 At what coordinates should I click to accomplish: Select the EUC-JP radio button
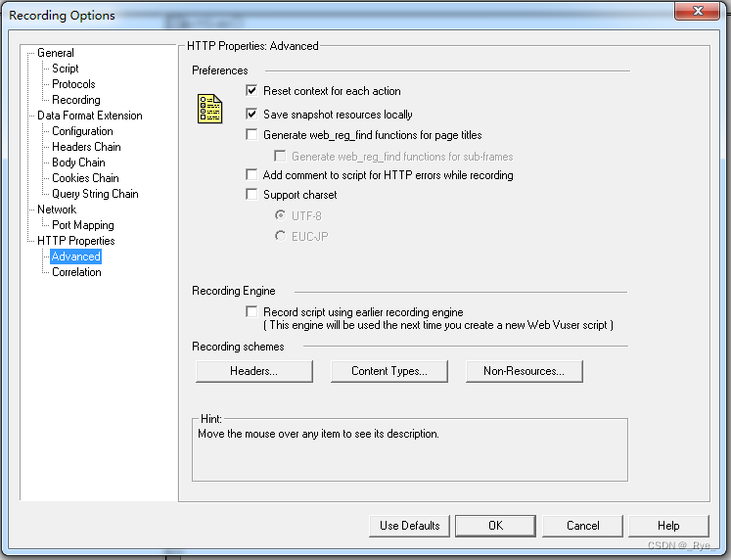pyautogui.click(x=280, y=236)
